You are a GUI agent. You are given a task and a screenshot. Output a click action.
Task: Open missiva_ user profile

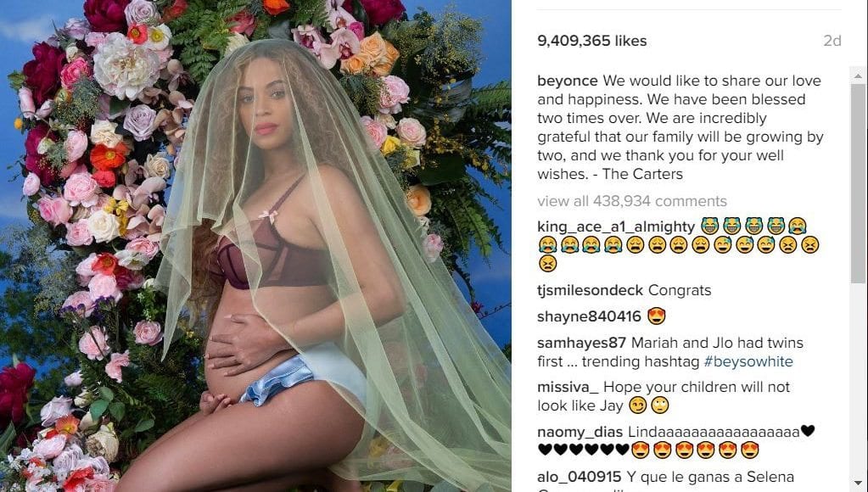pyautogui.click(x=568, y=387)
